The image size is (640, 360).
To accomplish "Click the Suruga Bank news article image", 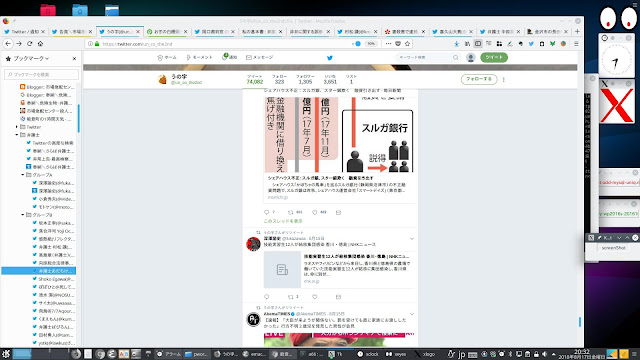I will (339, 134).
